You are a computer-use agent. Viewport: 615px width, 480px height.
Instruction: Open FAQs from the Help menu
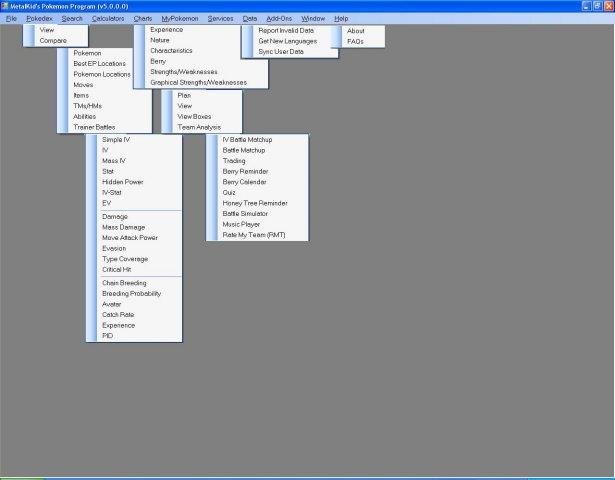(x=355, y=41)
